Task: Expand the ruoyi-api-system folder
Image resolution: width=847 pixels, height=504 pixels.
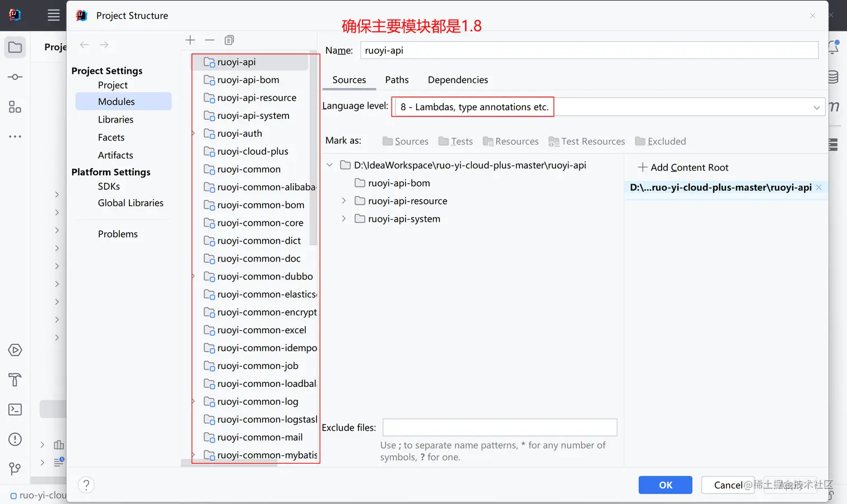Action: 344,219
